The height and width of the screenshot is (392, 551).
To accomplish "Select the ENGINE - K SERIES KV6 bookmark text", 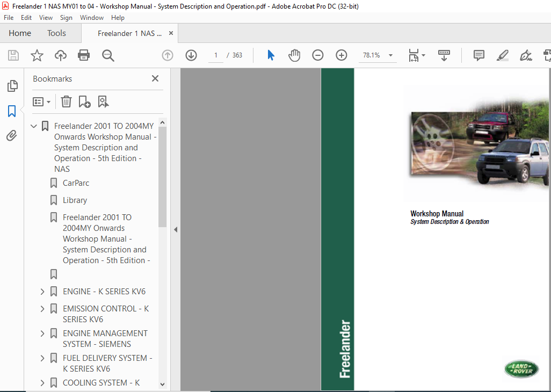I will 104,292.
